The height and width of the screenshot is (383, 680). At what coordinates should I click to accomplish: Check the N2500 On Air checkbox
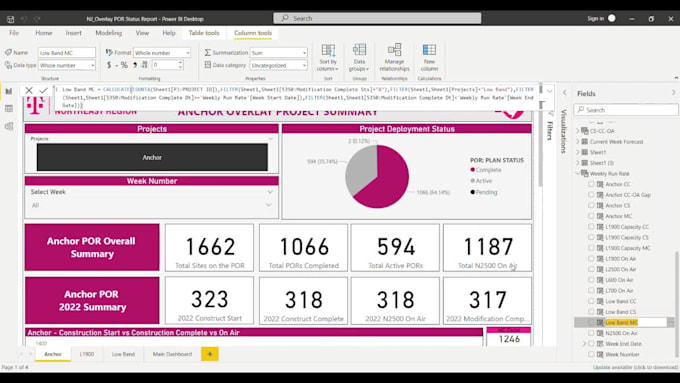pyautogui.click(x=591, y=333)
